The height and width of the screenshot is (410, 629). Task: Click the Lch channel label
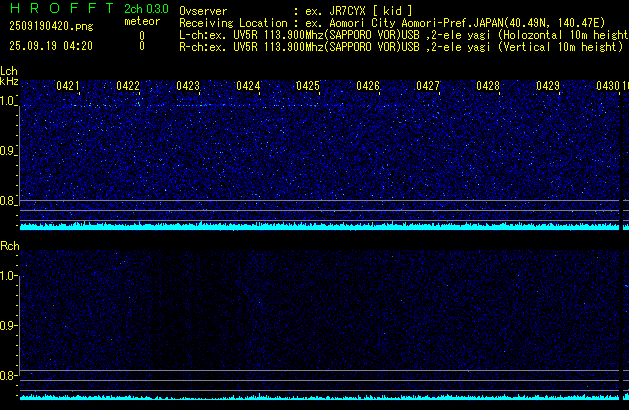pyautogui.click(x=9, y=71)
